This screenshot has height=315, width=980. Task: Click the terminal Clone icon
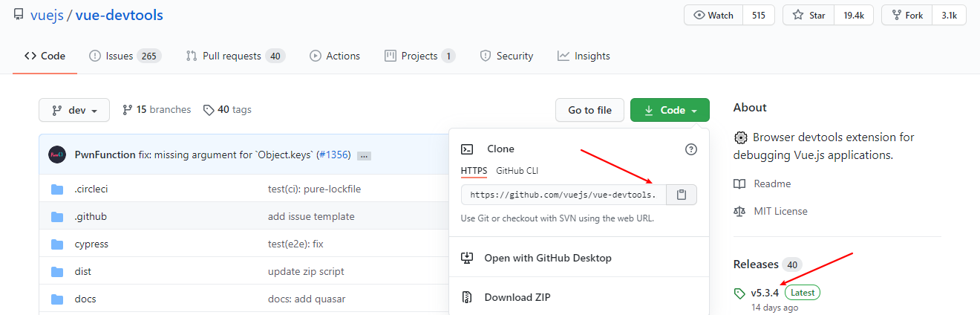(467, 149)
